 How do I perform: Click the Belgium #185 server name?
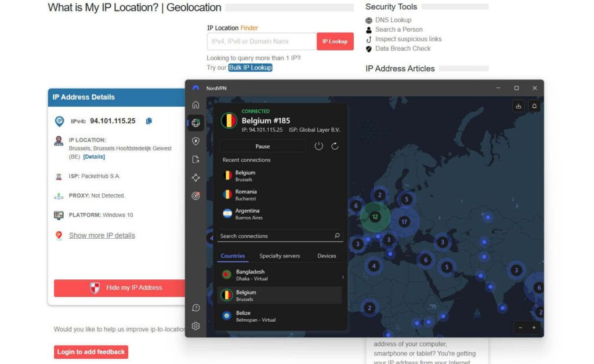coord(266,121)
